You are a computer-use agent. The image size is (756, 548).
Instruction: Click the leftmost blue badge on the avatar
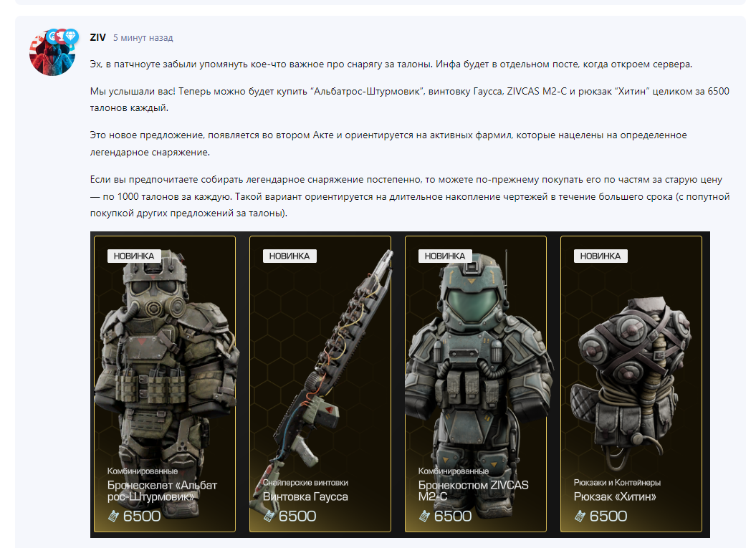[x=52, y=36]
